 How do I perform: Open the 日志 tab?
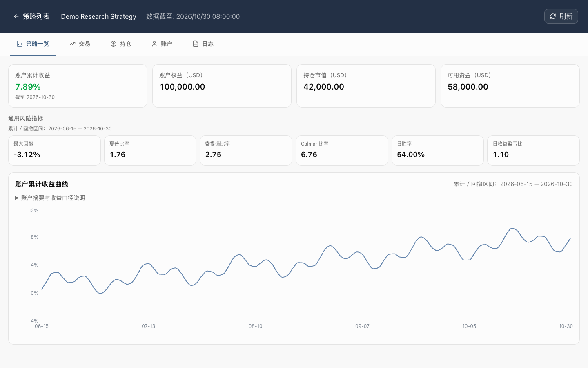203,44
